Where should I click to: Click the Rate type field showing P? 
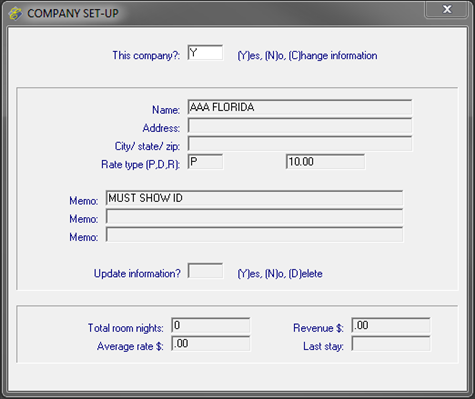(205, 162)
